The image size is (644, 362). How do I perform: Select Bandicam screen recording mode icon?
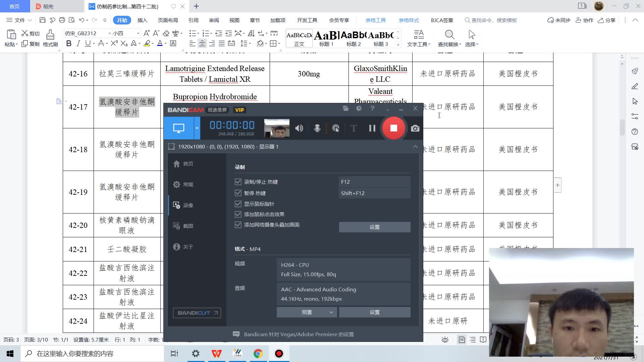[x=178, y=128]
